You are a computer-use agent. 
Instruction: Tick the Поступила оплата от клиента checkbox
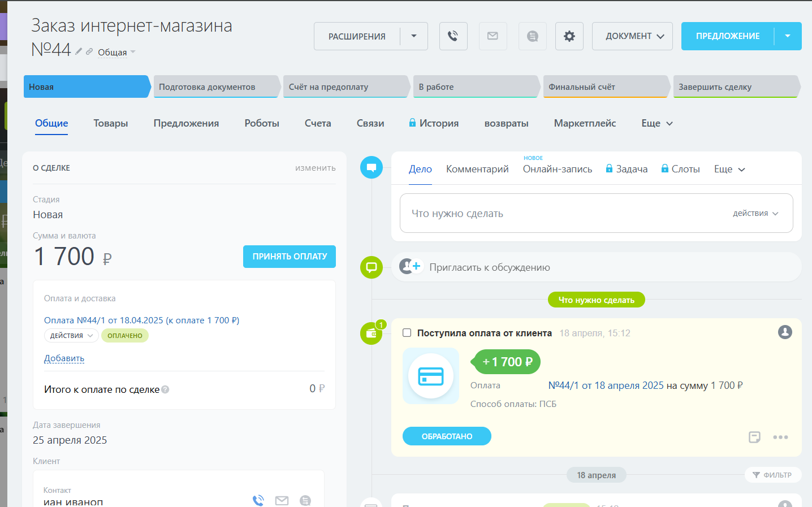[407, 333]
